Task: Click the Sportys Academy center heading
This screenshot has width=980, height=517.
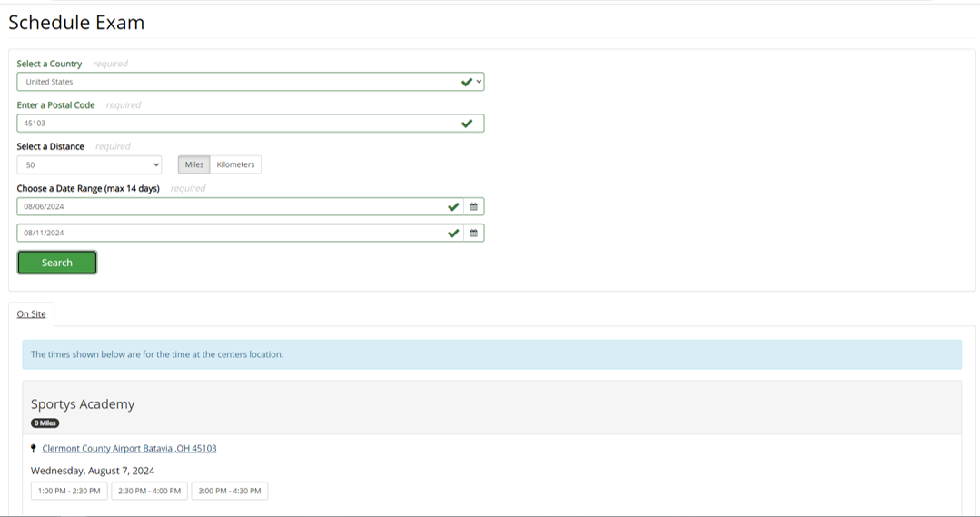Action: click(83, 404)
